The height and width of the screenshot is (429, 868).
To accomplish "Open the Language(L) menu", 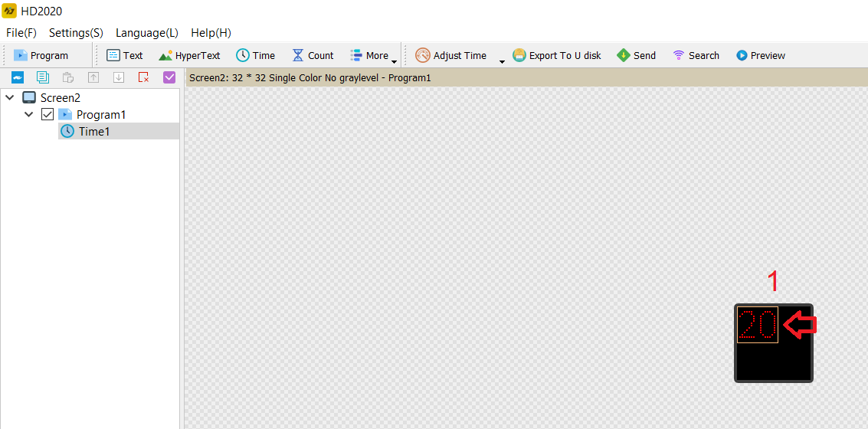I will click(146, 33).
